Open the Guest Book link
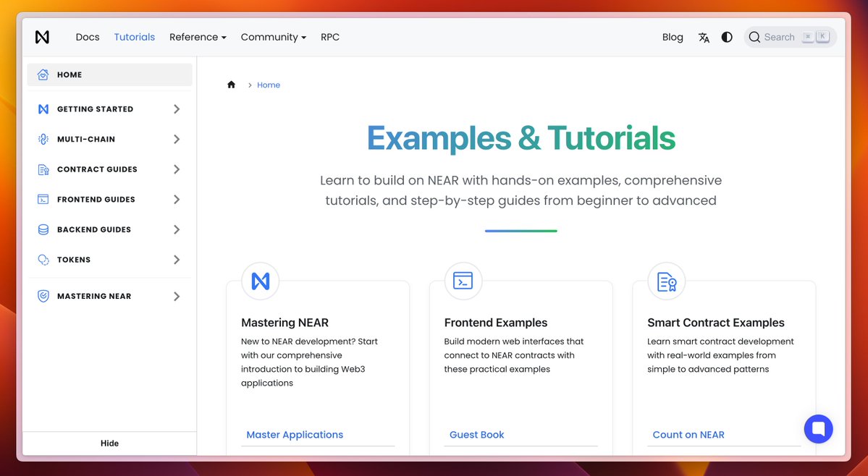This screenshot has height=476, width=868. click(476, 435)
